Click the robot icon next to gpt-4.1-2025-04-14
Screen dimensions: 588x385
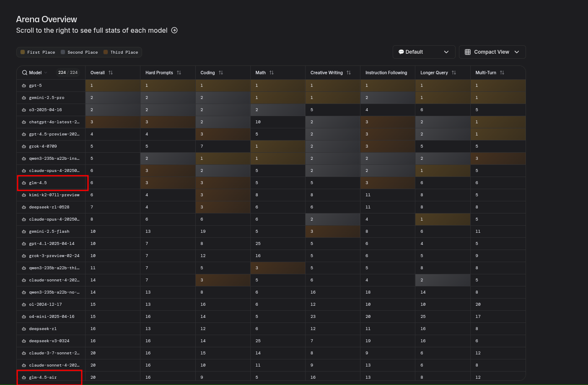click(24, 244)
